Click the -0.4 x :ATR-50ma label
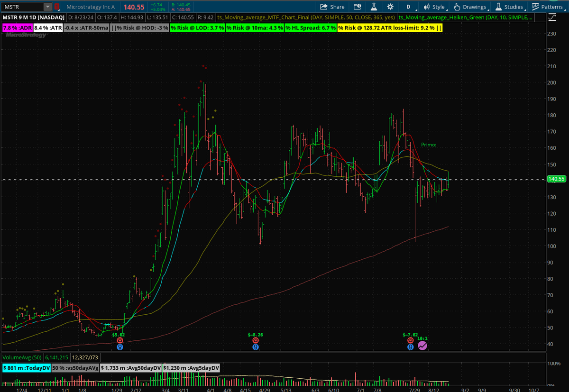 (x=86, y=28)
